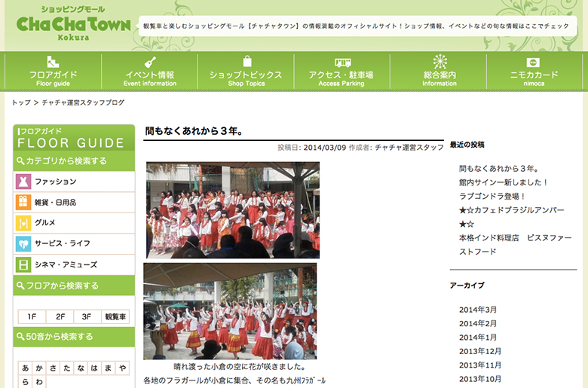Viewport: 588px width, 388px height.
Task: Click the Shop Topics bag icon
Action: (247, 62)
